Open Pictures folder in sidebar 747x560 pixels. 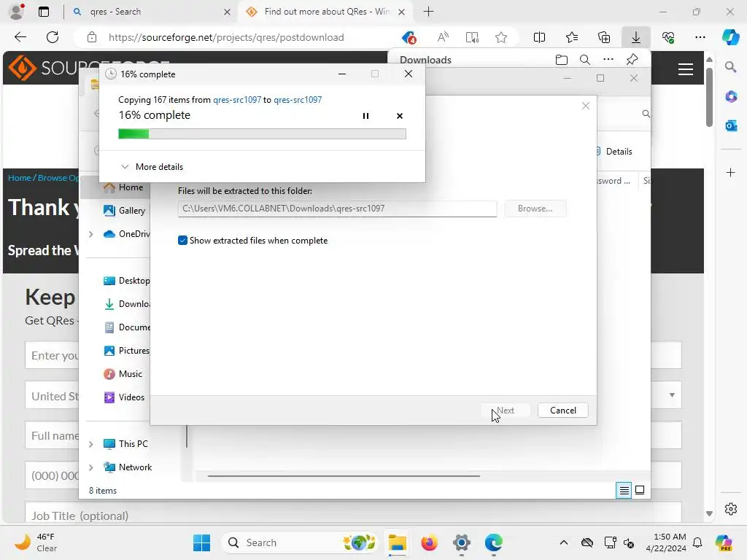(x=127, y=351)
